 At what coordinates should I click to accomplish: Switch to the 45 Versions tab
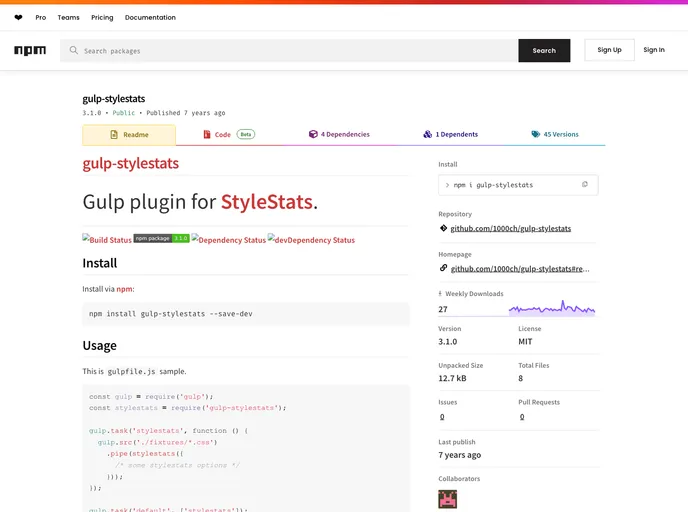(555, 134)
